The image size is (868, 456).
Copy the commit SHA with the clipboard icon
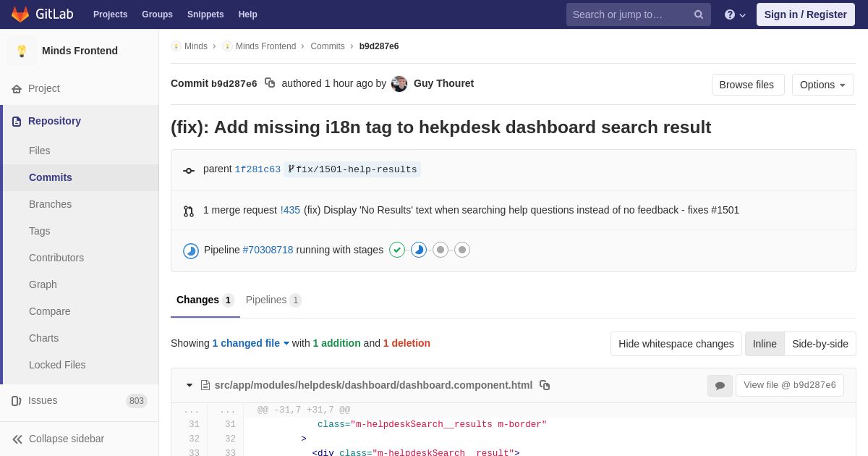coord(270,83)
